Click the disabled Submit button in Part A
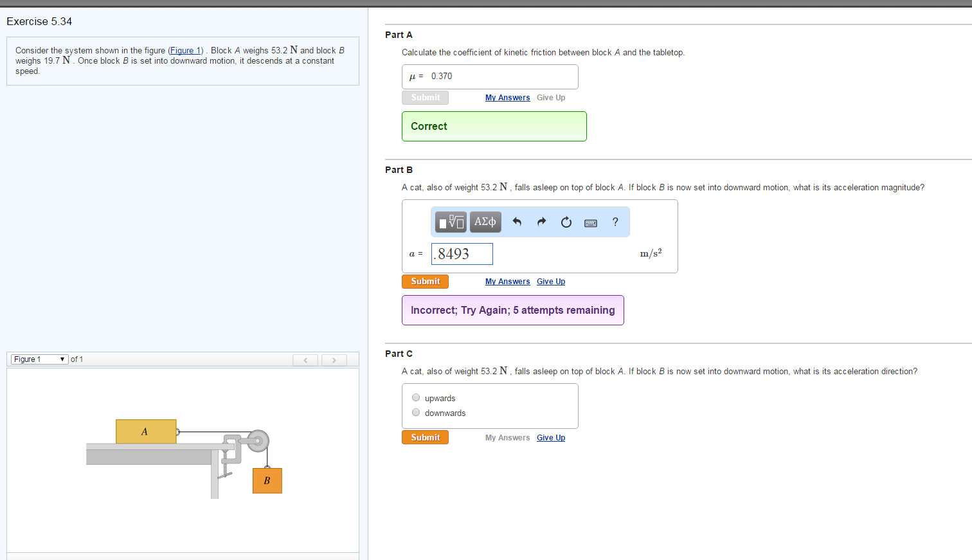 point(425,98)
